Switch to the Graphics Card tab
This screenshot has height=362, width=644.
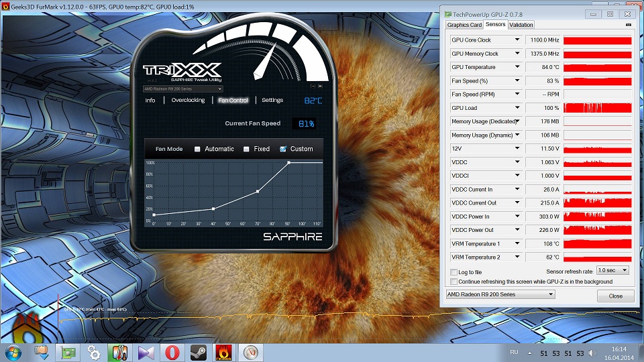tap(464, 25)
